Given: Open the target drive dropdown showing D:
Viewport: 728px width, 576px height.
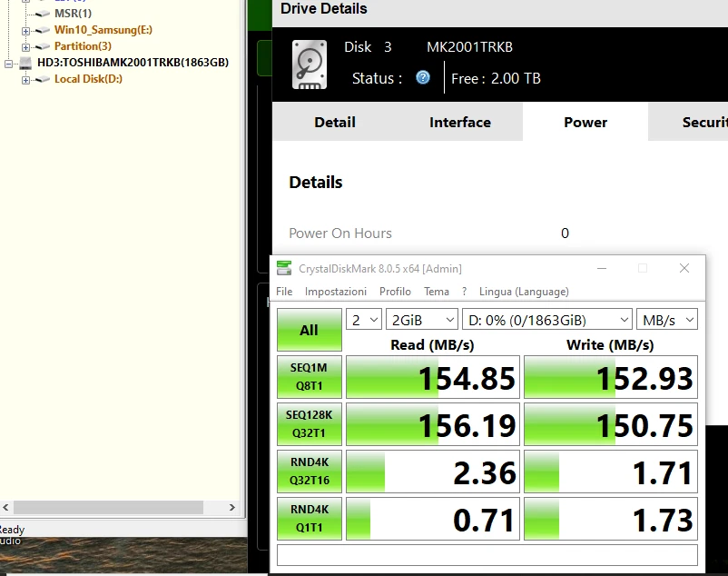Looking at the screenshot, I should tap(546, 319).
